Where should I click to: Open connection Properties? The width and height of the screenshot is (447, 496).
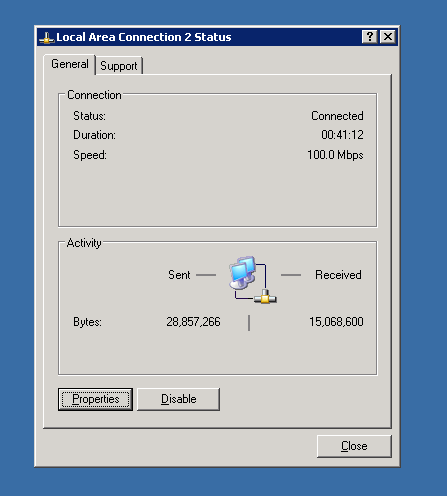coord(95,399)
